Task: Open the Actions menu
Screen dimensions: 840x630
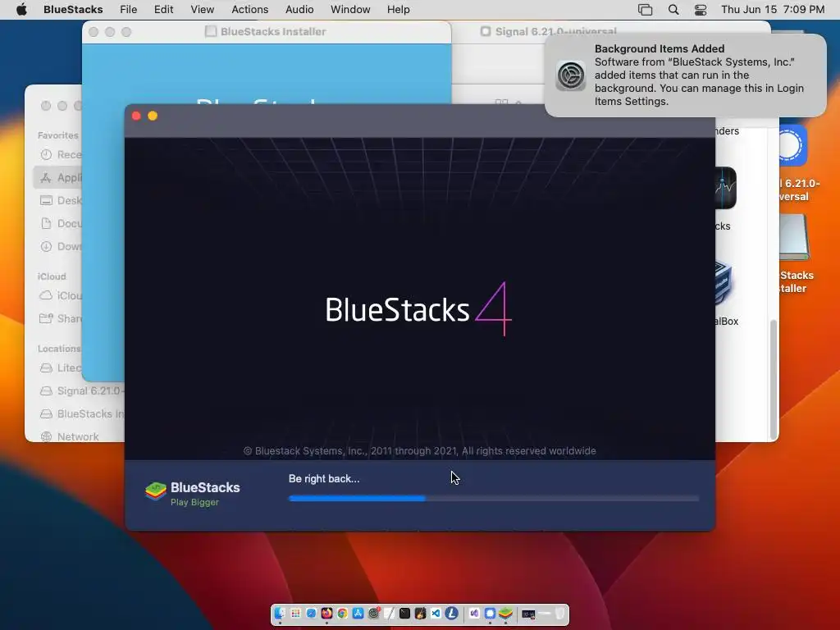Action: [249, 10]
